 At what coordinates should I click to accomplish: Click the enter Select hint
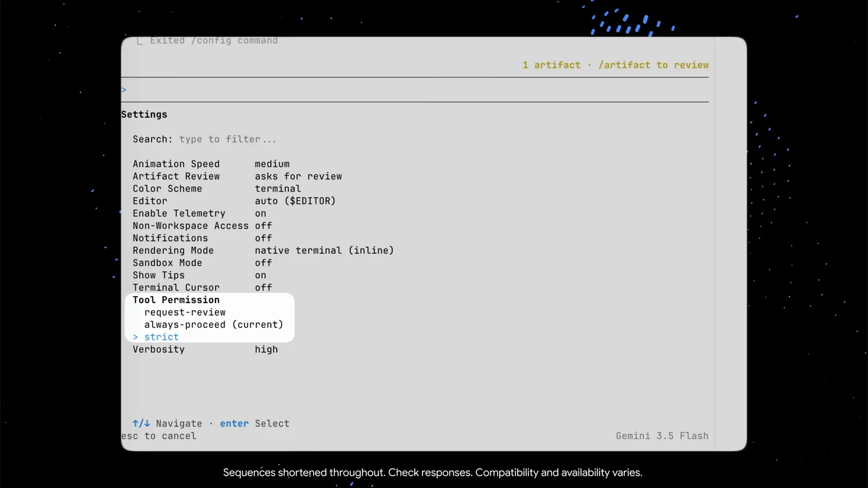[x=254, y=423]
